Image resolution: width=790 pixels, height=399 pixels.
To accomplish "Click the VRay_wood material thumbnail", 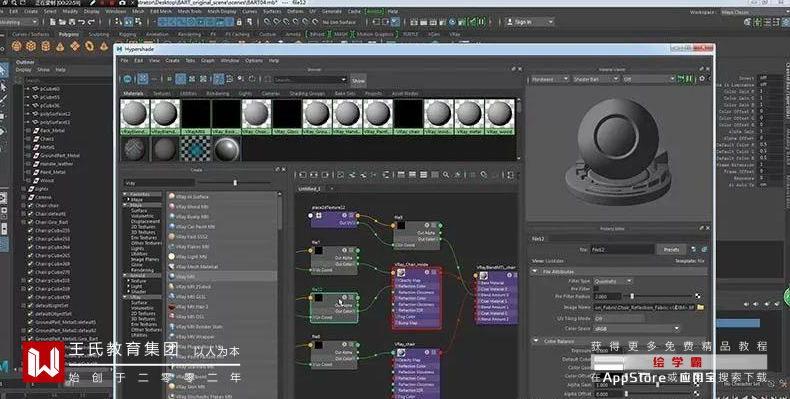I will point(499,117).
